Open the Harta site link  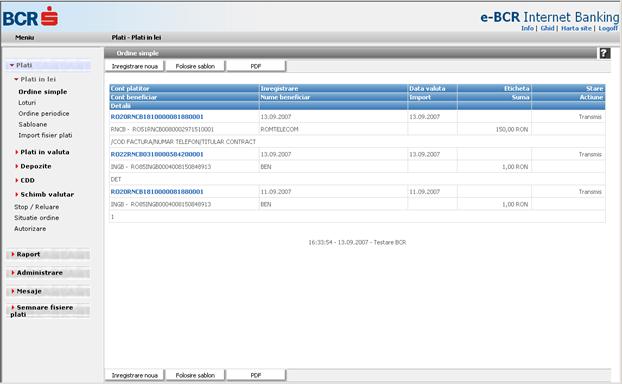(x=576, y=28)
